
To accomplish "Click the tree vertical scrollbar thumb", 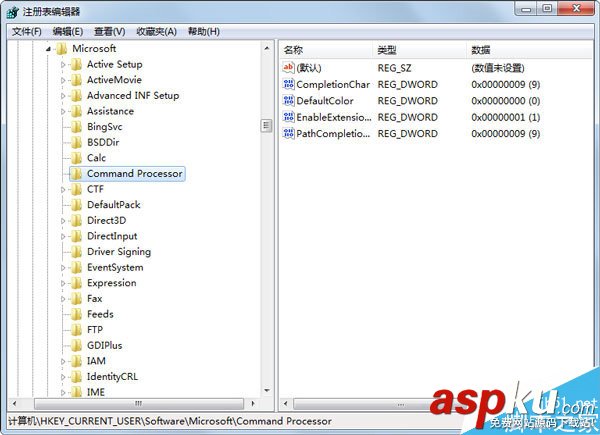I will tap(267, 126).
